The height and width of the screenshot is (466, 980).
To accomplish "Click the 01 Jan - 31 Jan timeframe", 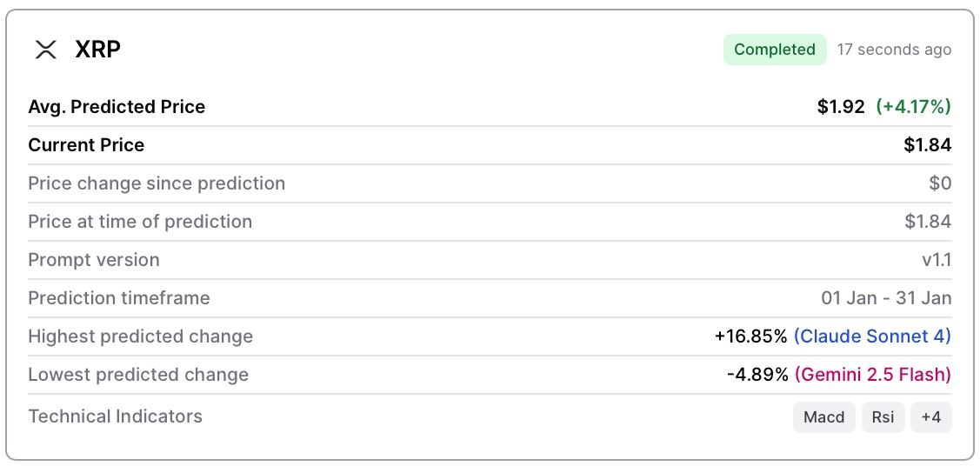I will [886, 298].
